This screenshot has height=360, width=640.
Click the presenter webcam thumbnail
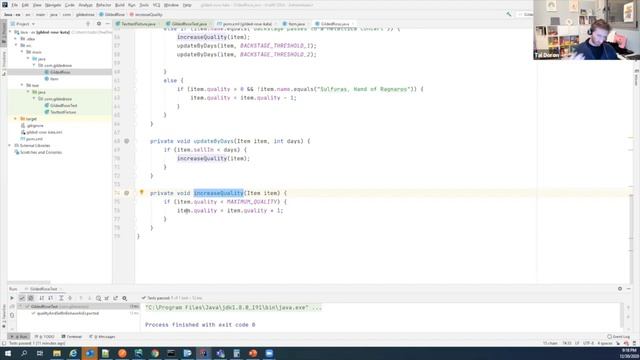click(586, 30)
